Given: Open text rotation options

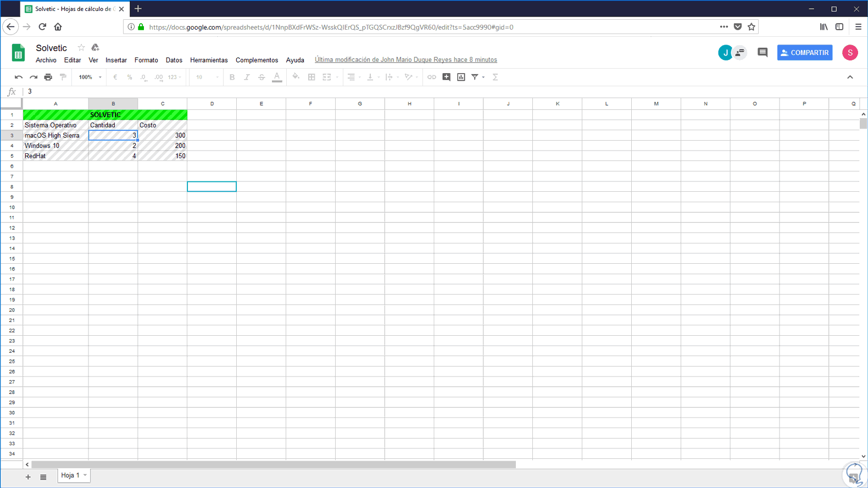Looking at the screenshot, I should pyautogui.click(x=410, y=77).
